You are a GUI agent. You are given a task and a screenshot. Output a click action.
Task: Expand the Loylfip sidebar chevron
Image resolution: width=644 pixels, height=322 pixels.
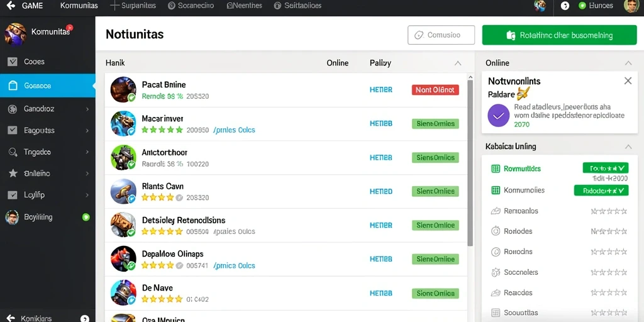tap(87, 195)
